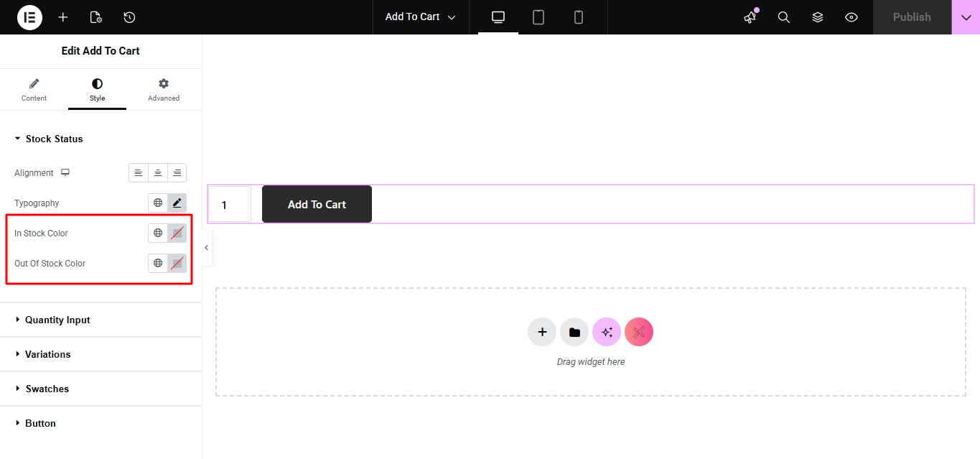Open the History clock icon
Viewport: 980px width, 459px height.
pyautogui.click(x=129, y=17)
